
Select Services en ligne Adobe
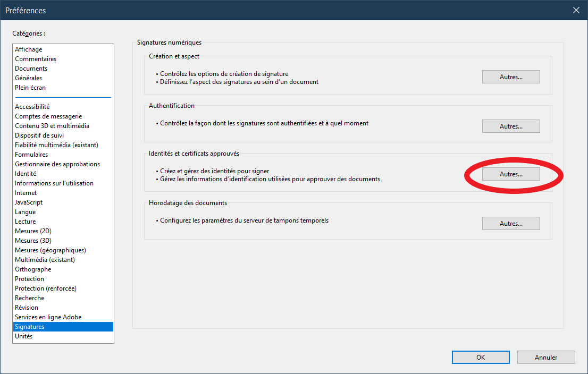(48, 317)
